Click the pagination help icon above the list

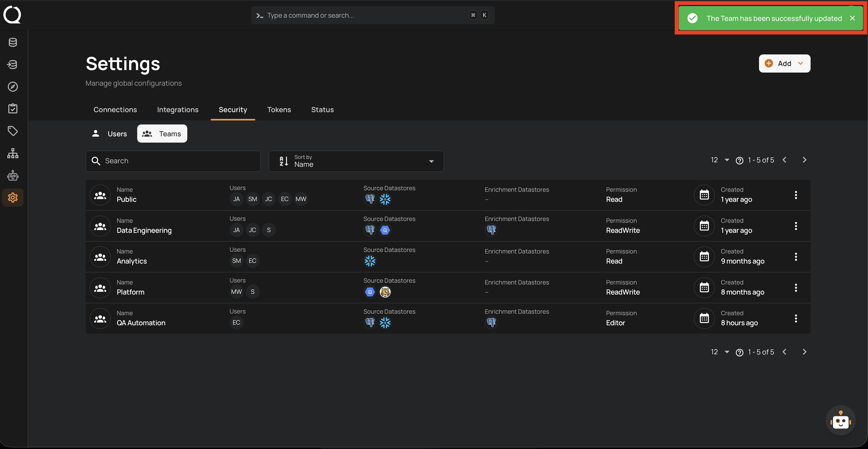pos(739,161)
